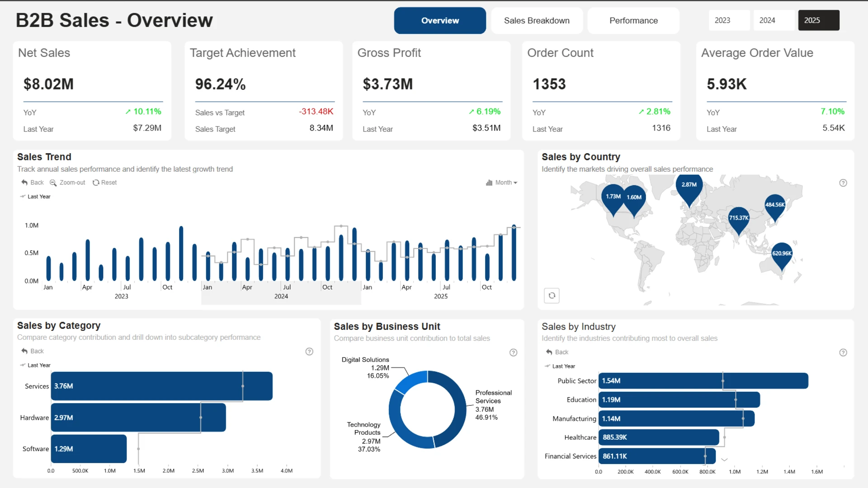This screenshot has width=868, height=488.
Task: Switch to the Performance tab
Action: click(x=633, y=20)
